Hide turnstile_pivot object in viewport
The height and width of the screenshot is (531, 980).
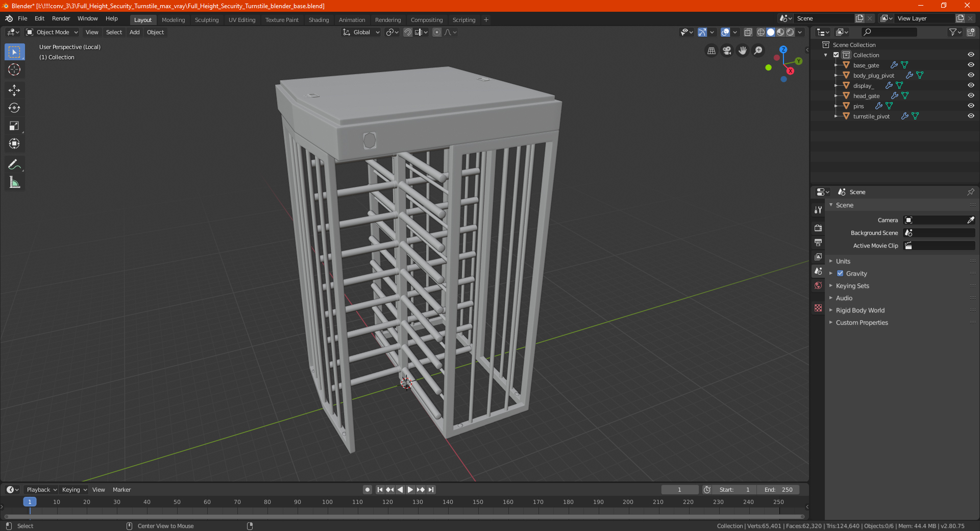[970, 116]
